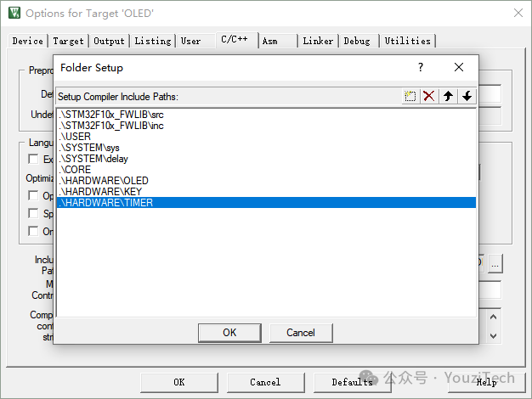This screenshot has width=532, height=399.
Task: Open the Utilities tab
Action: [x=407, y=41]
